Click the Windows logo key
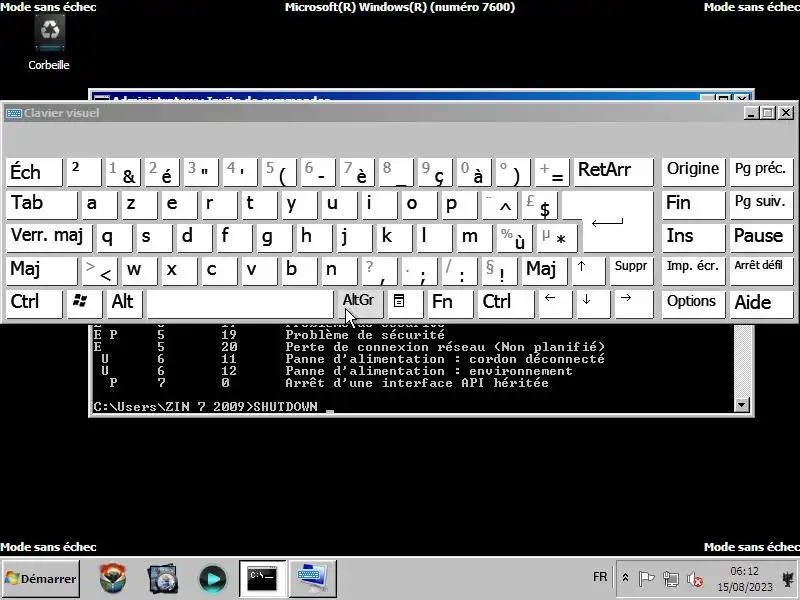 click(x=85, y=303)
